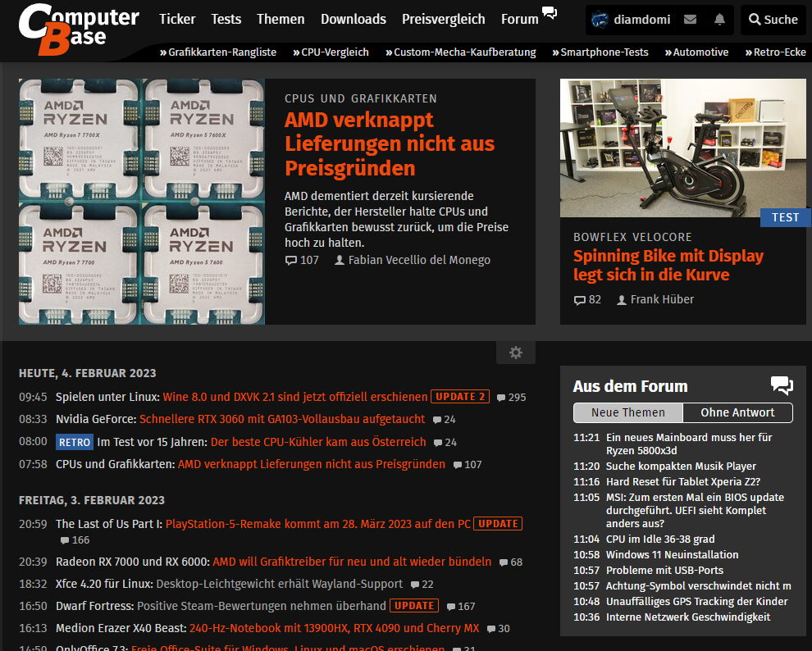The width and height of the screenshot is (812, 651).
Task: Click UPDATE badge on Dwarf Fortress entry
Action: (x=414, y=605)
